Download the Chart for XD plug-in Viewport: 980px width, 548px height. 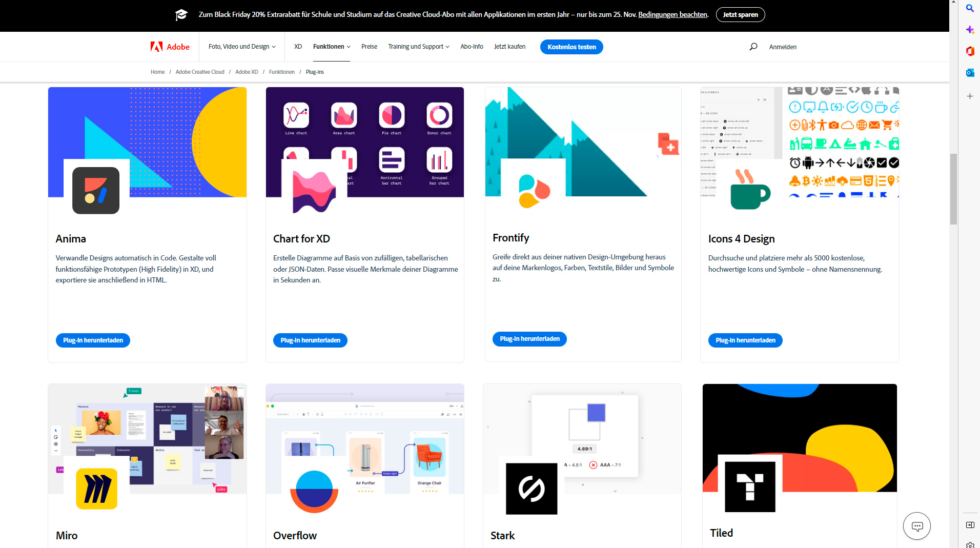tap(310, 340)
